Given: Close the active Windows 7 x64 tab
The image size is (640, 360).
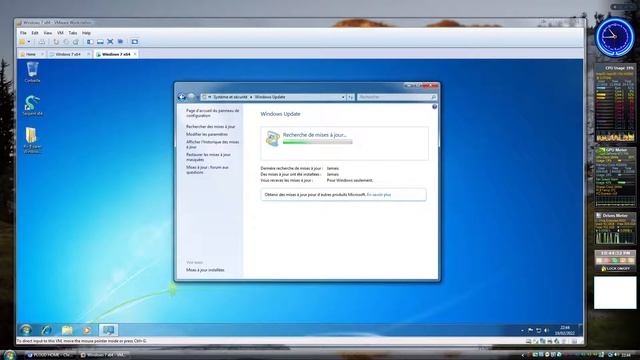Looking at the screenshot, I should click(135, 54).
